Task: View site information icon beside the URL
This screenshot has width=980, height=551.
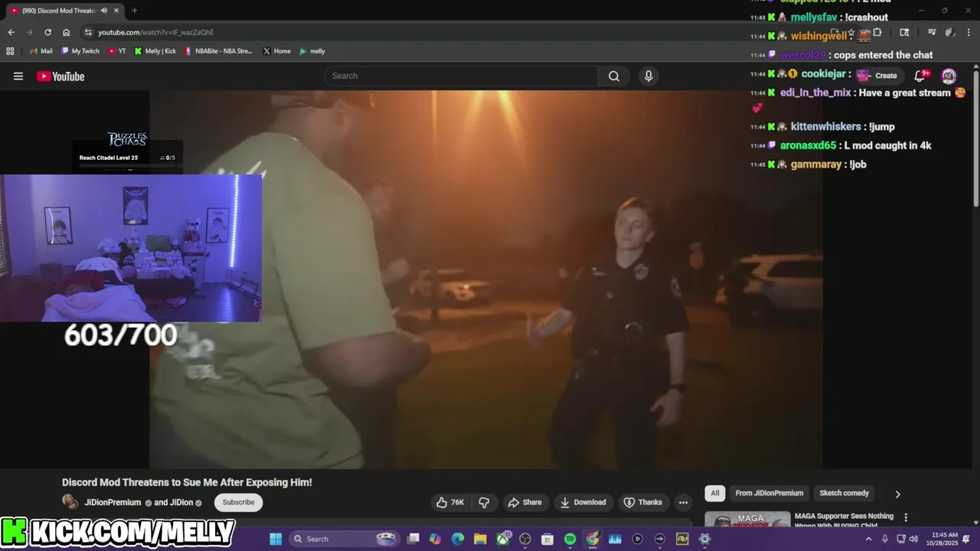Action: pos(88,32)
